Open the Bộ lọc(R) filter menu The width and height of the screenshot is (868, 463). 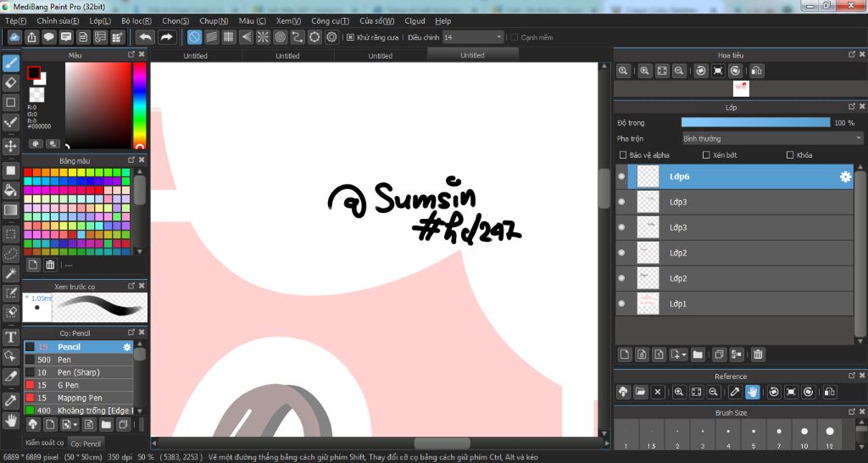tap(136, 21)
